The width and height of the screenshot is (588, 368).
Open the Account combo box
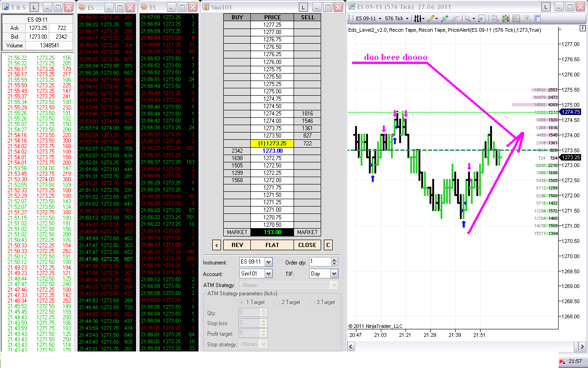click(256, 273)
